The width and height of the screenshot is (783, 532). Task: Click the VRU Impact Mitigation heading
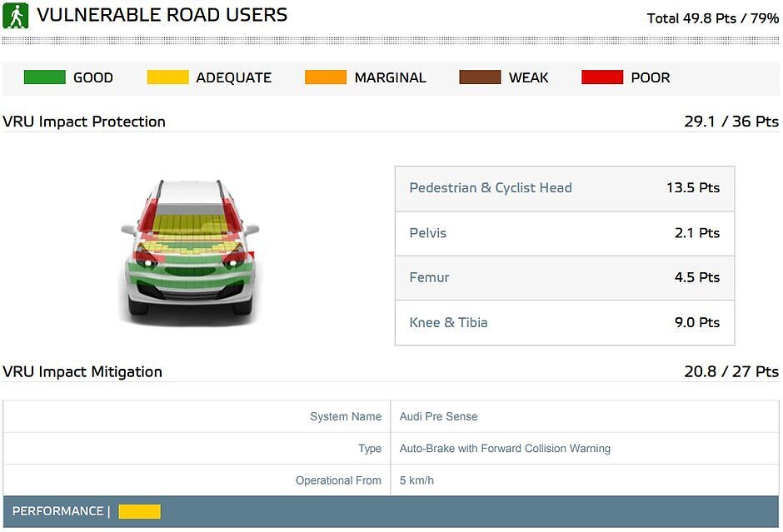coord(82,372)
